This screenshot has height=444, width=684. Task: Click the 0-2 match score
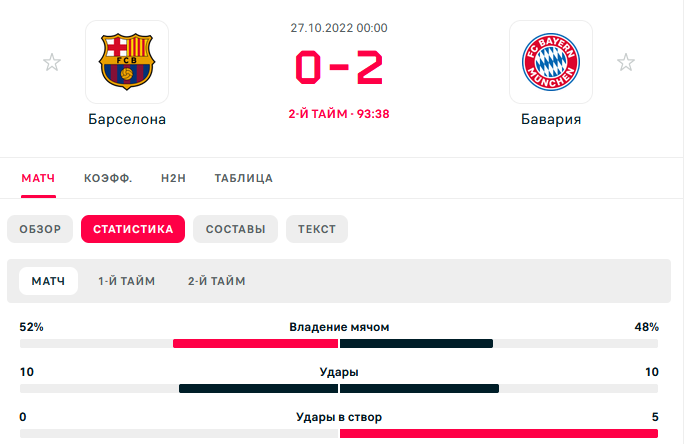pyautogui.click(x=339, y=67)
